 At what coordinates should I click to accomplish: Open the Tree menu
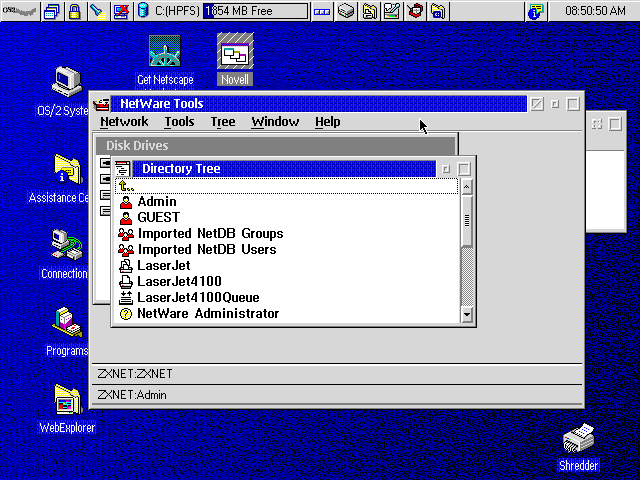click(x=223, y=122)
